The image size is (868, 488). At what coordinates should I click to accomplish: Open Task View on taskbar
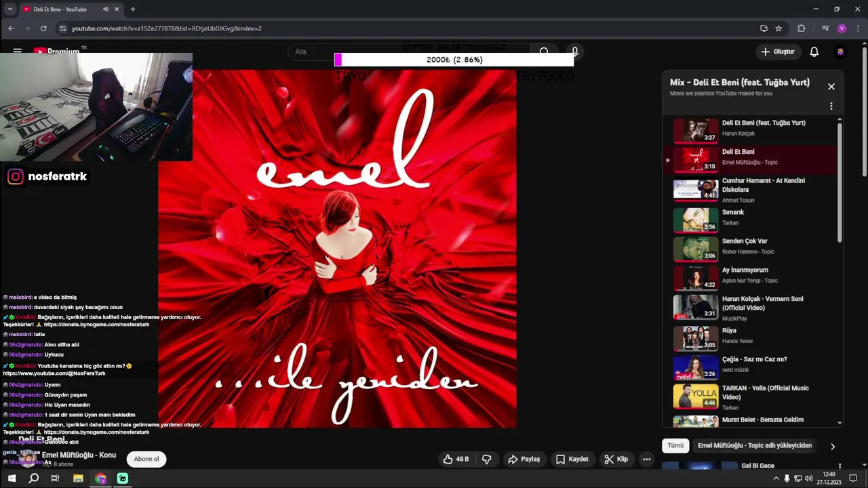click(x=55, y=479)
